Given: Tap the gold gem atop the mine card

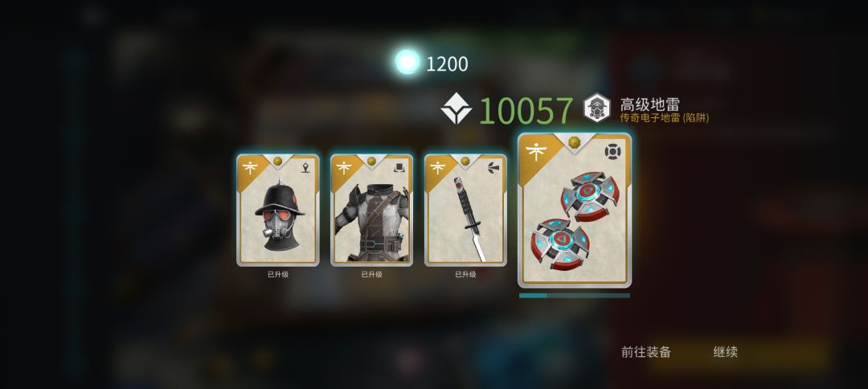Looking at the screenshot, I should click(x=574, y=142).
